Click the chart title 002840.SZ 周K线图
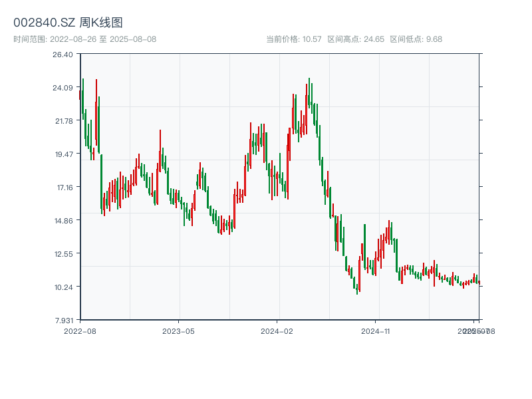Viewport: 532px width, 399px height. click(x=68, y=23)
